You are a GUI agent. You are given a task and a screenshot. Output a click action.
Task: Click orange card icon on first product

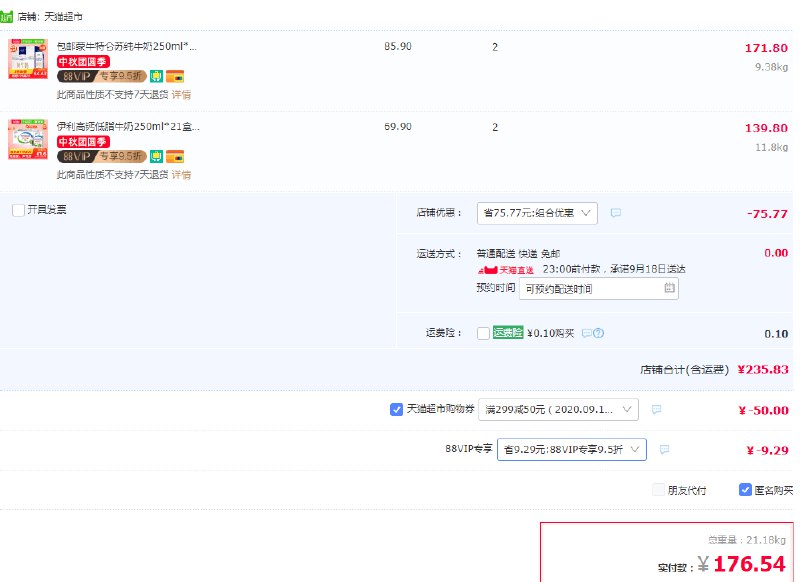pos(174,77)
